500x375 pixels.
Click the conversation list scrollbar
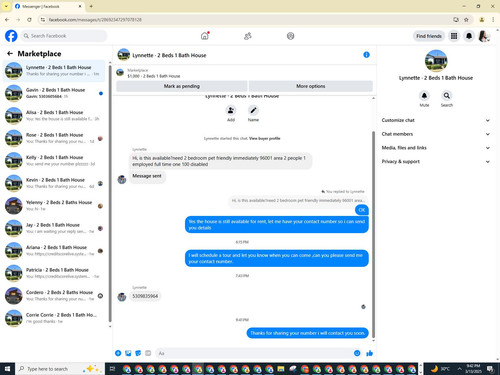[x=110, y=193]
